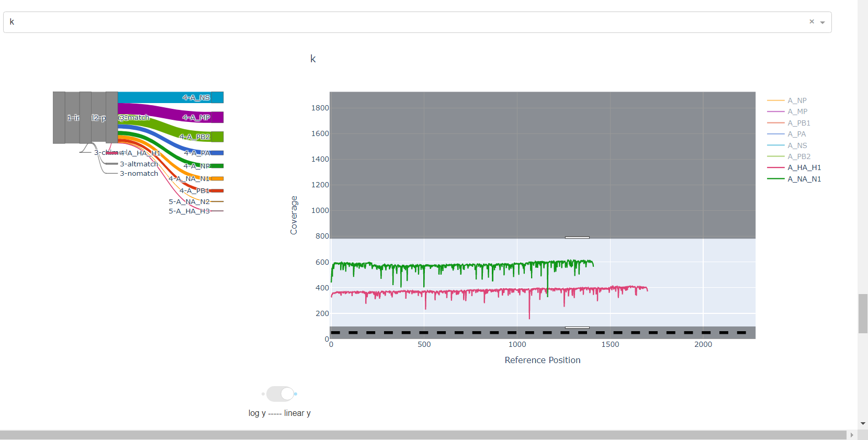Focus the sample selection field containing k

coord(417,22)
